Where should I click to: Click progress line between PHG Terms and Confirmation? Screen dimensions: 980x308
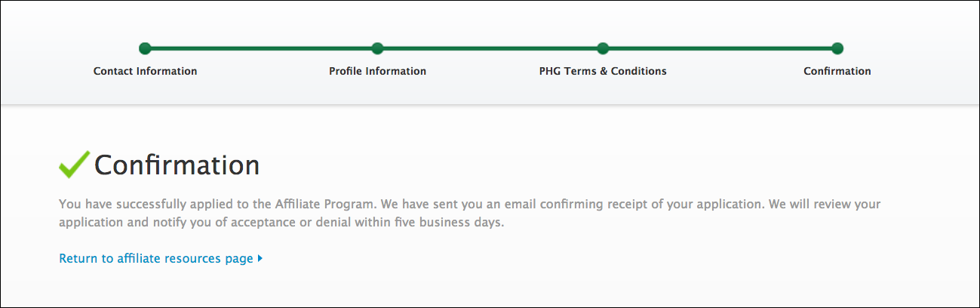coord(720,48)
